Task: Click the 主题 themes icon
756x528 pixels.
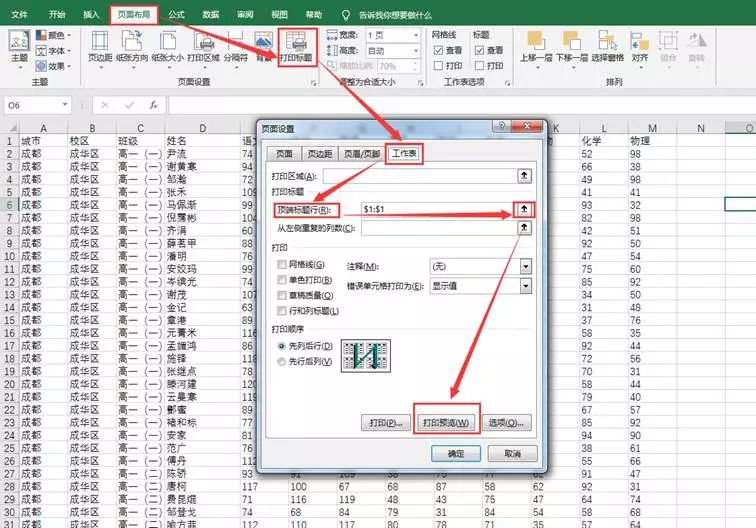Action: click(20, 47)
